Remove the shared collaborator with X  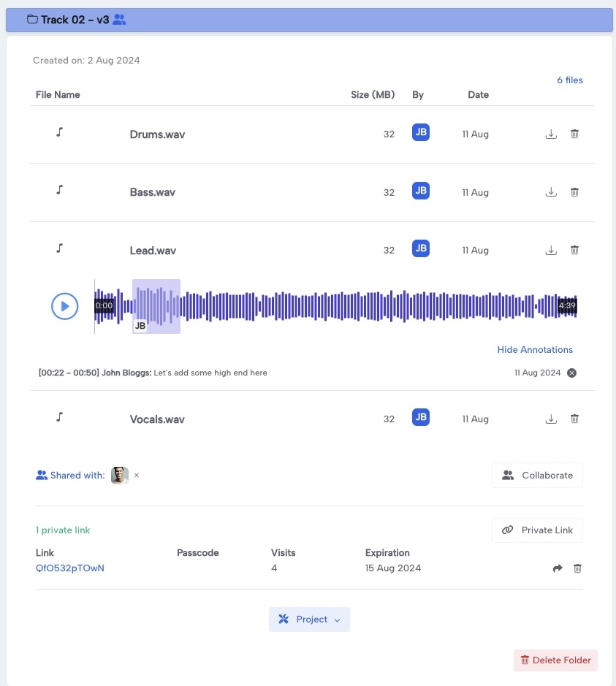[137, 476]
